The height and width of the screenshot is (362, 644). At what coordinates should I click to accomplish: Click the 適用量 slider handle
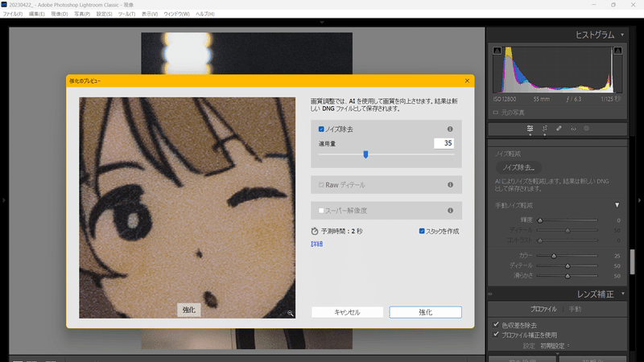pos(365,154)
